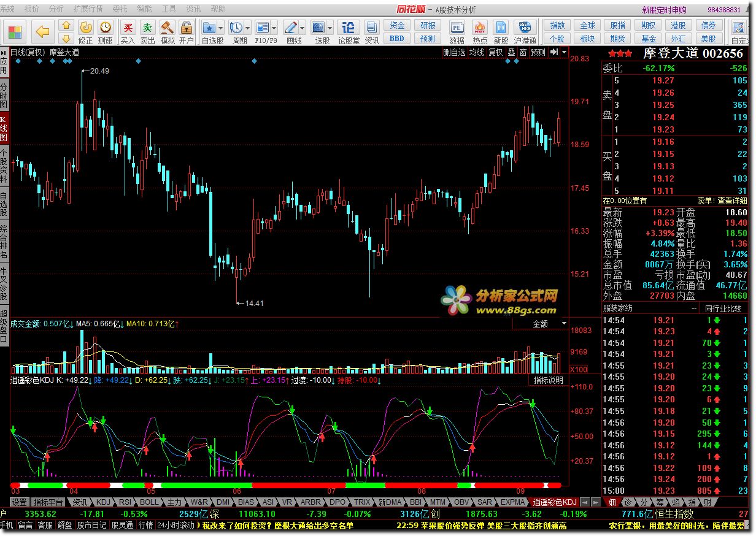Click the 查看详细 link
Viewport: 756px width, 536px height.
731,201
